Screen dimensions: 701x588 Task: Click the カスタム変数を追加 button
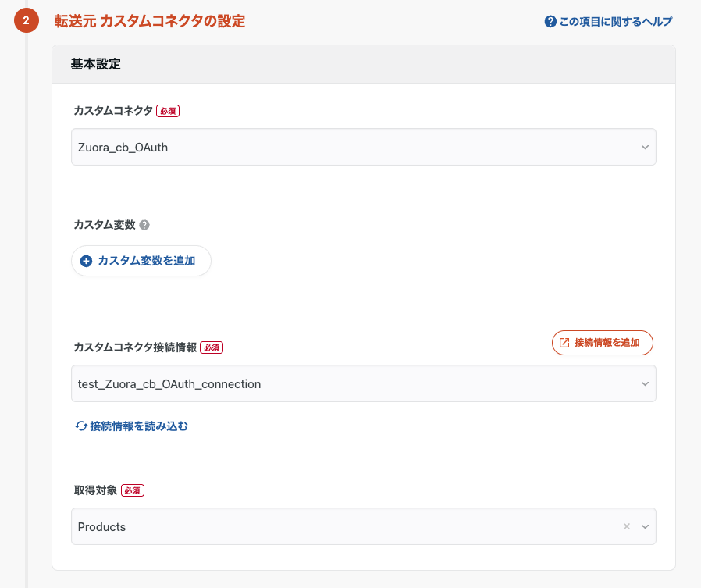pos(141,261)
